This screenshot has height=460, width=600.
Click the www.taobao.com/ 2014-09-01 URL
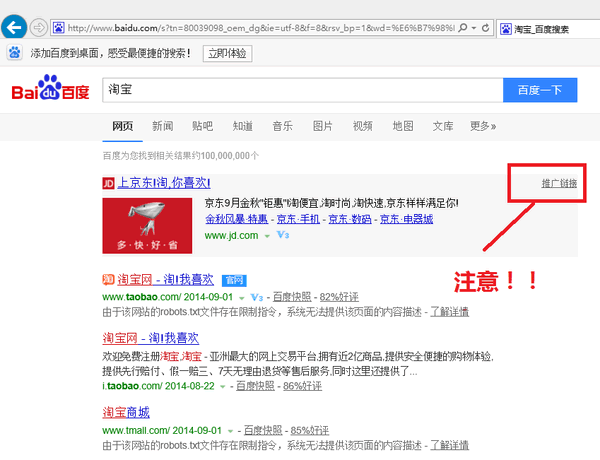pos(168,297)
